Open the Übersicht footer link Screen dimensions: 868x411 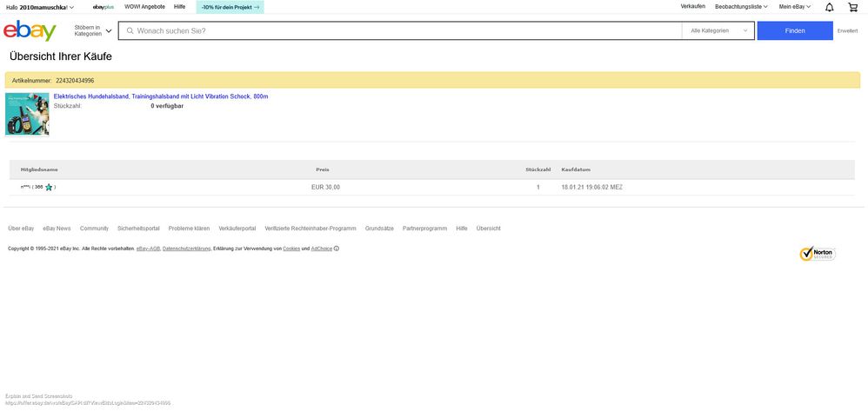click(x=488, y=229)
